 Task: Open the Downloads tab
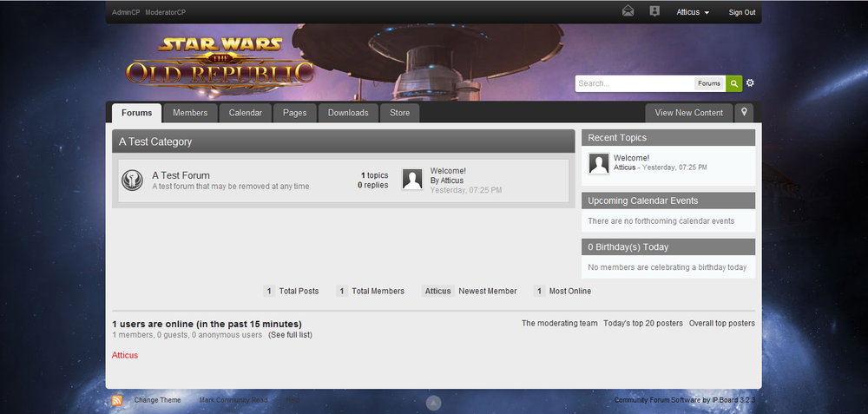348,113
